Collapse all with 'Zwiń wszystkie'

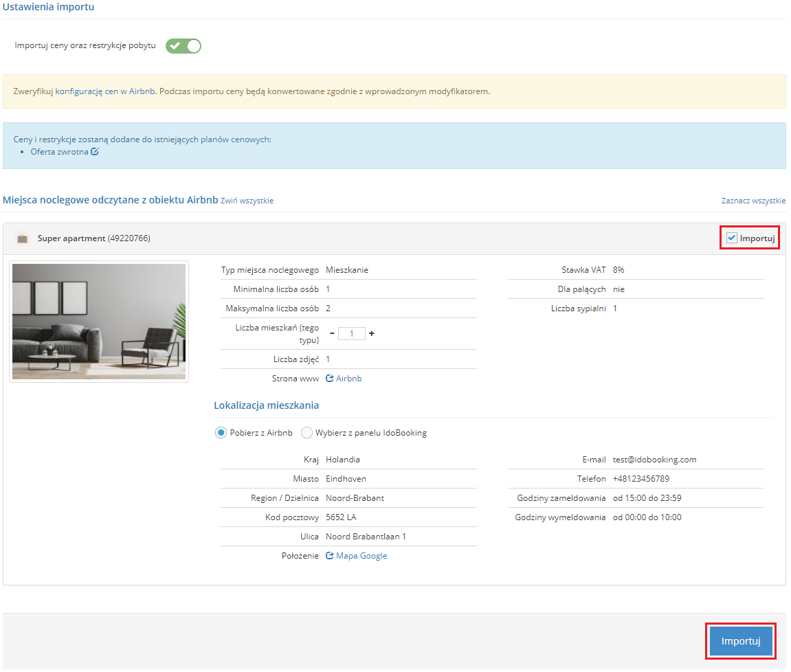[x=247, y=201]
